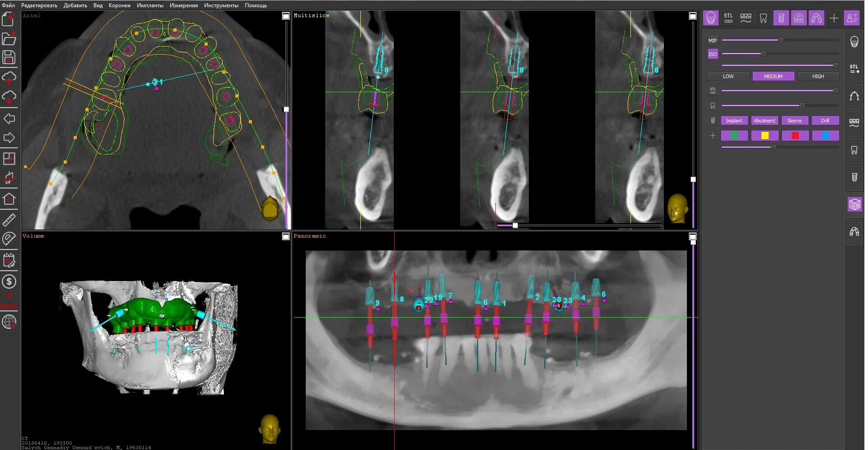The height and width of the screenshot is (450, 868).
Task: Adjust the MIP slider handle
Action: click(x=781, y=40)
